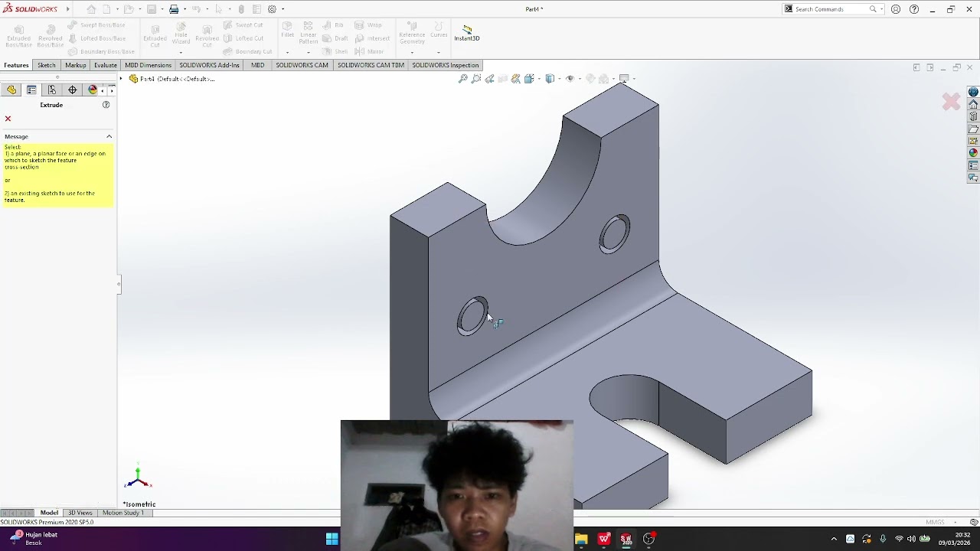Screen dimensions: 980x551
Task: Switch to the Evaluate tab
Action: click(106, 65)
